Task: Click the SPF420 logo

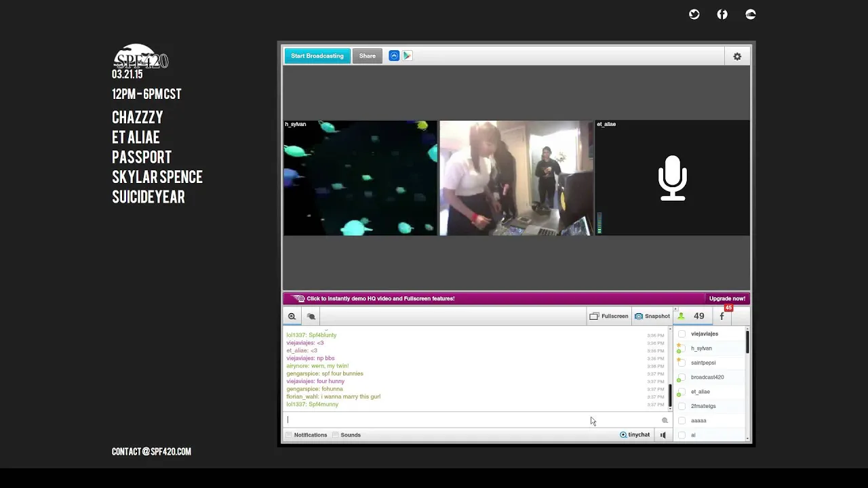Action: (x=140, y=57)
